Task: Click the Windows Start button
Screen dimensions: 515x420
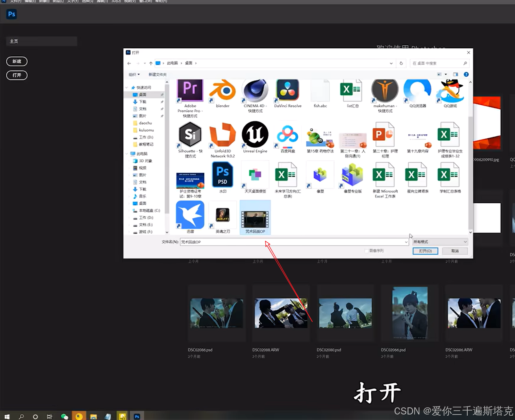Action: point(7,416)
